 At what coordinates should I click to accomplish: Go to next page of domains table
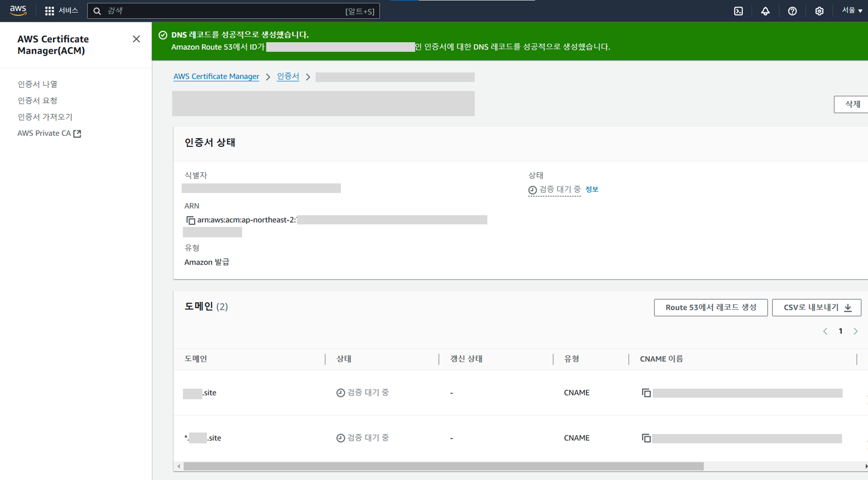856,331
